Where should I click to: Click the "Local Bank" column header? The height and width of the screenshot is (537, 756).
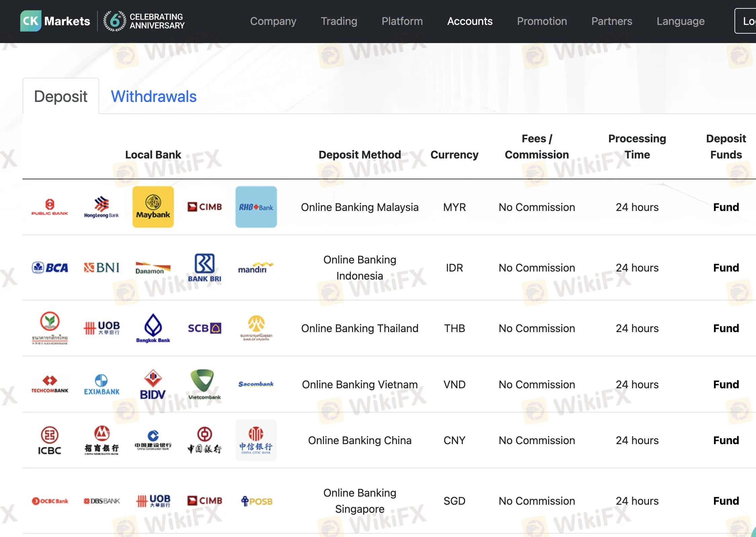coord(153,154)
